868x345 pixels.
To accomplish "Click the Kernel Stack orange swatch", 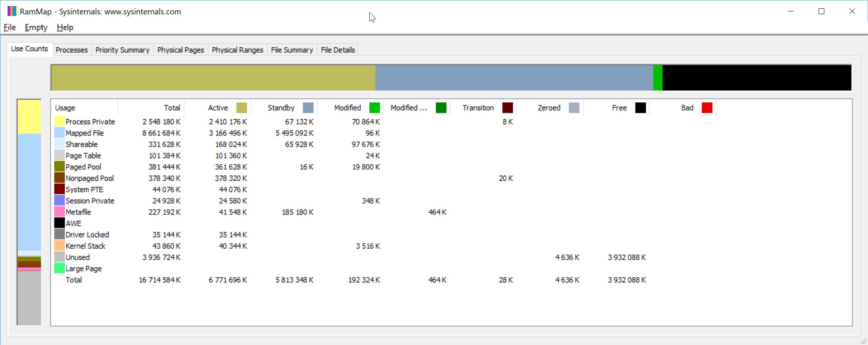I will [x=59, y=246].
